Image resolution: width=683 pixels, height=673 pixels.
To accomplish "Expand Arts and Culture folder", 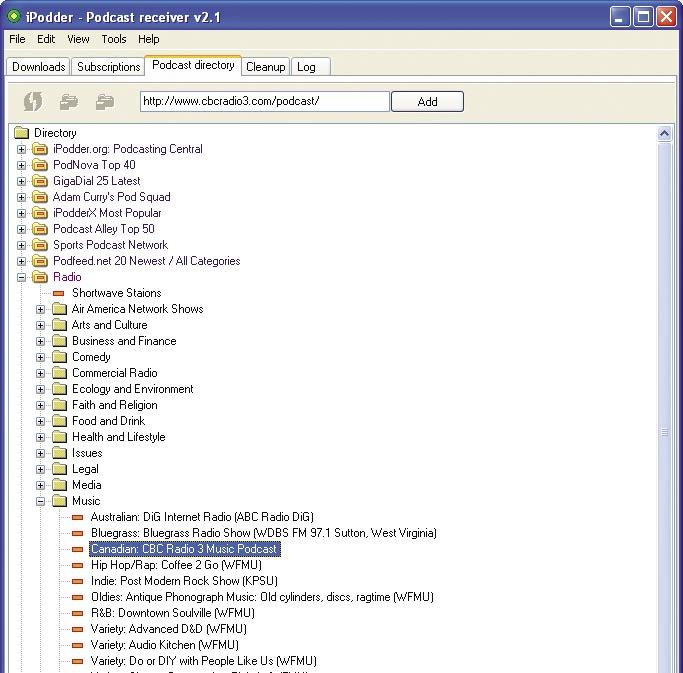I will pos(41,325).
